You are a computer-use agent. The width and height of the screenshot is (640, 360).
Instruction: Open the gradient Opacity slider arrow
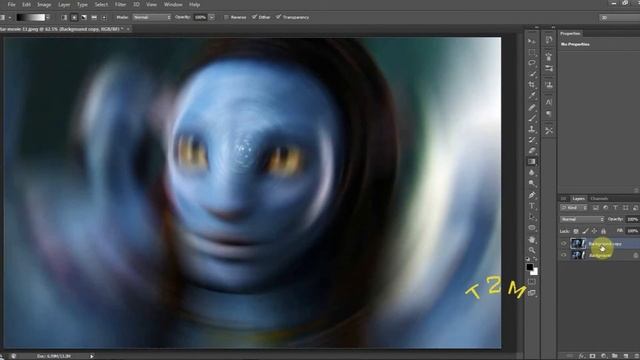coord(211,18)
